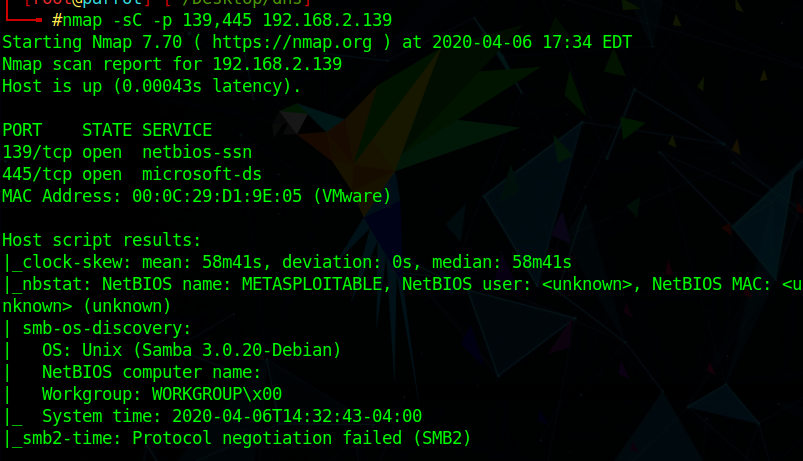Click the 445/tcp port entry
Viewport: 803px width, 461px height.
point(37,175)
